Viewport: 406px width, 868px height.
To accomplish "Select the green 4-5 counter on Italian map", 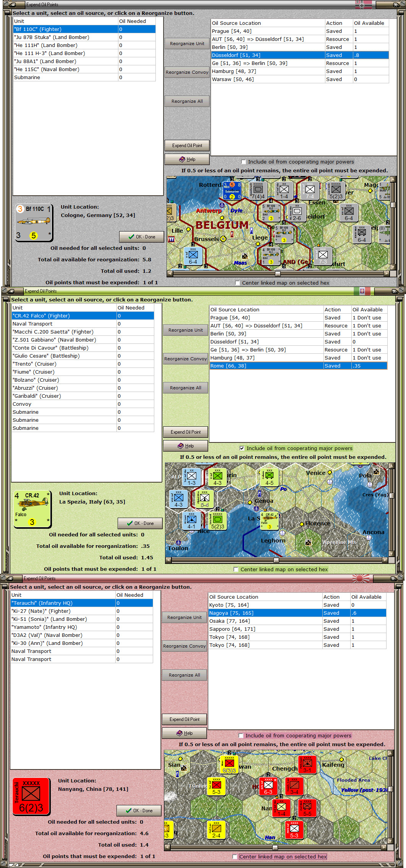I will click(269, 477).
